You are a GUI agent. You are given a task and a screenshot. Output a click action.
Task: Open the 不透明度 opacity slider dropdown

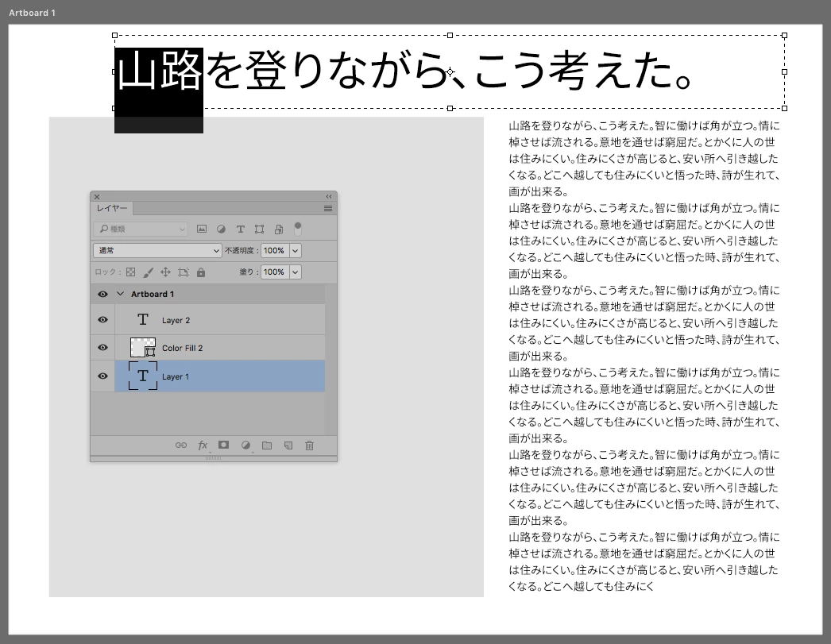coord(296,250)
